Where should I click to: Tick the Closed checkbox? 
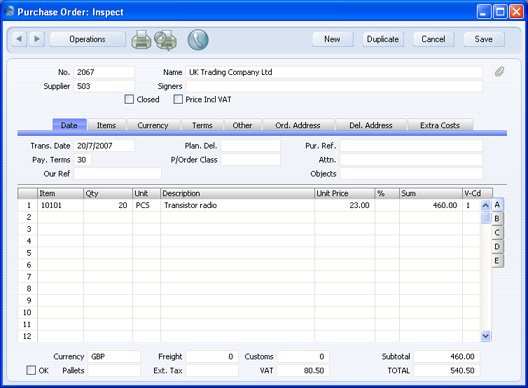pos(129,99)
